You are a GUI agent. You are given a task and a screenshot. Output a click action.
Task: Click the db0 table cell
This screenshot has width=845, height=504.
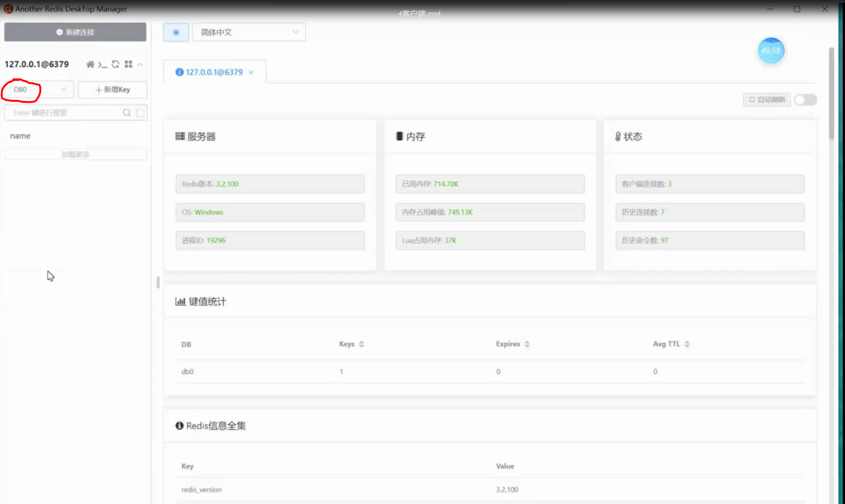(187, 372)
